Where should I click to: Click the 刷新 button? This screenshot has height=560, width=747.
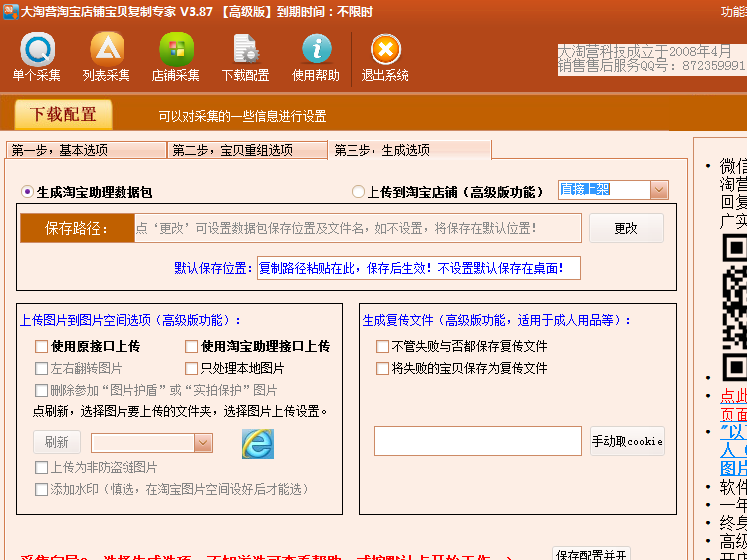[57, 442]
